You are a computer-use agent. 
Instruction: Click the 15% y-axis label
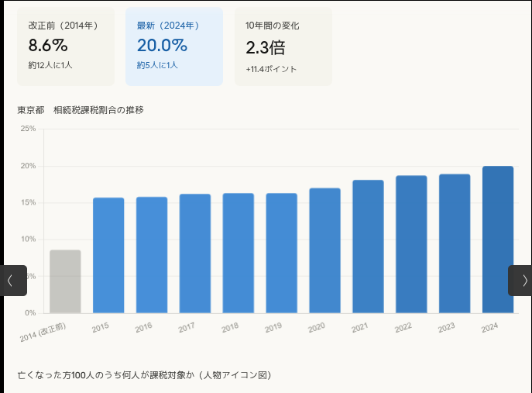coord(28,202)
